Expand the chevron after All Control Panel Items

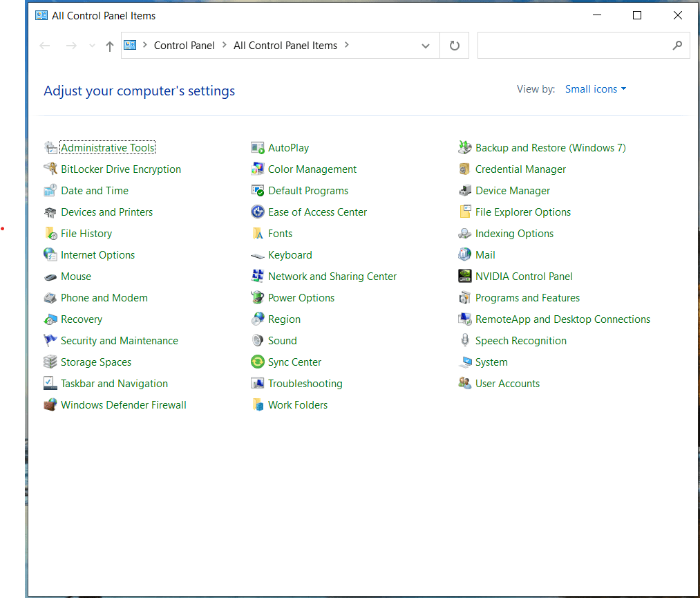tap(346, 45)
